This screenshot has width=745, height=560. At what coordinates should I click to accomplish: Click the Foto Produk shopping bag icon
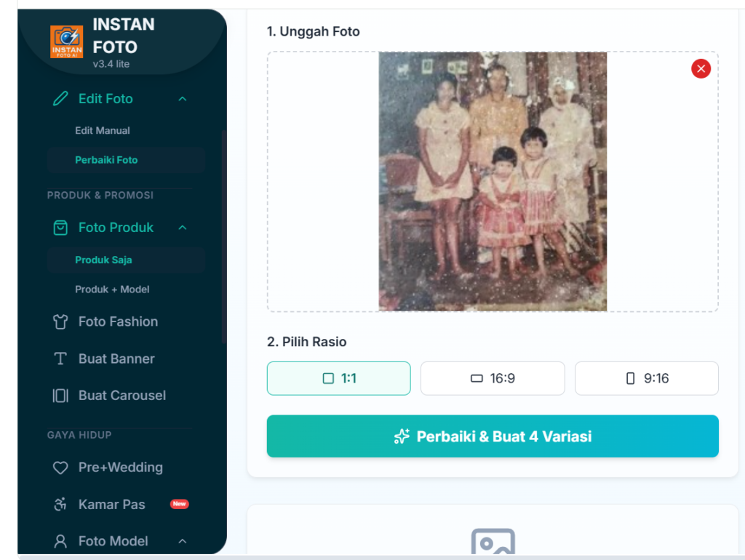(x=60, y=228)
